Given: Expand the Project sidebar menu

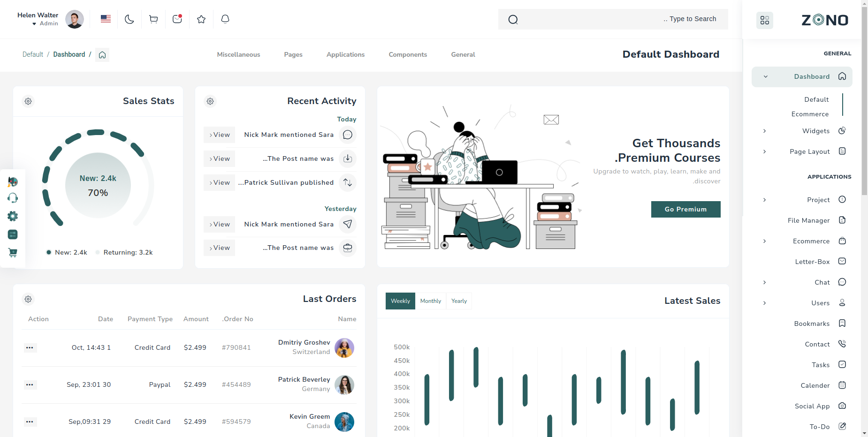Looking at the screenshot, I should pyautogui.click(x=818, y=200).
